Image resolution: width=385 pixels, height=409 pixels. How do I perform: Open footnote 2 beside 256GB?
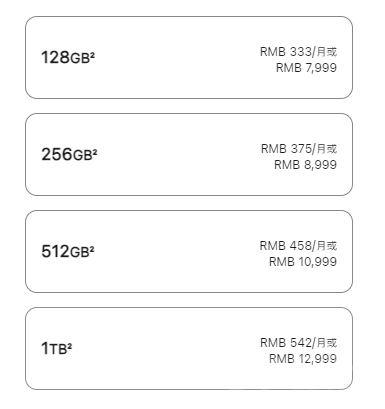(95, 152)
